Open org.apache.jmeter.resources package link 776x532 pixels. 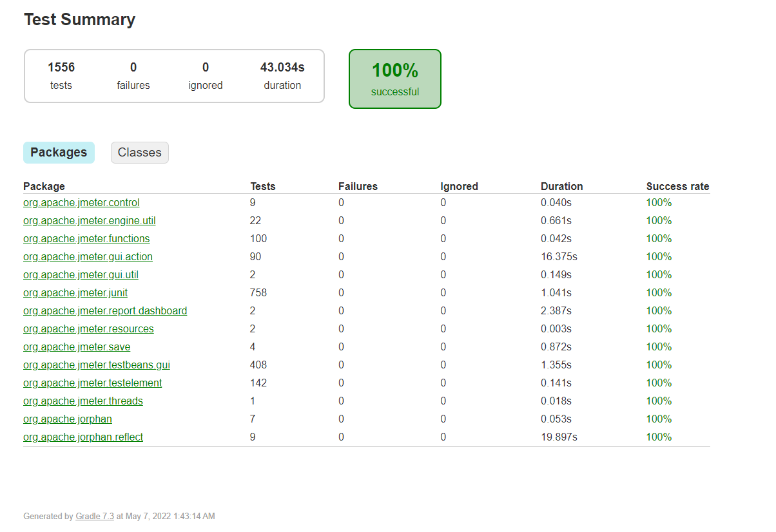click(88, 329)
